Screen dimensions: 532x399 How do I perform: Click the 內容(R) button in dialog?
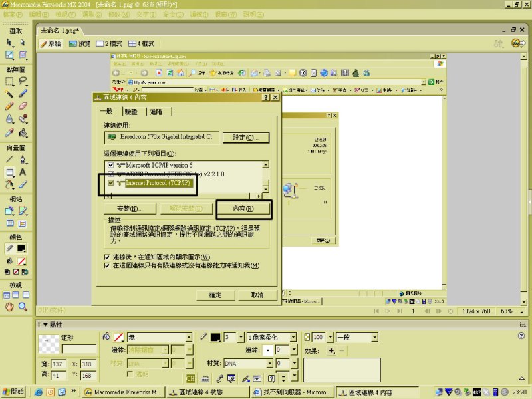[x=243, y=209]
